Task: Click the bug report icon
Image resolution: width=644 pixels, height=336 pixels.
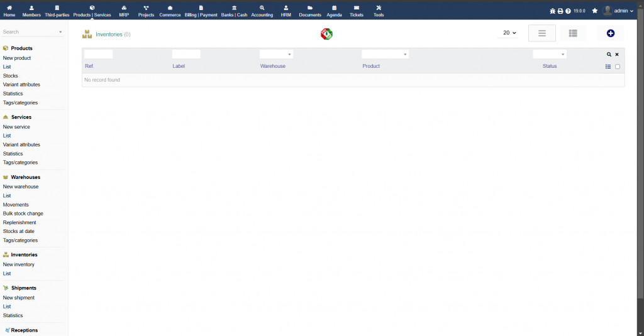Action: [x=552, y=11]
